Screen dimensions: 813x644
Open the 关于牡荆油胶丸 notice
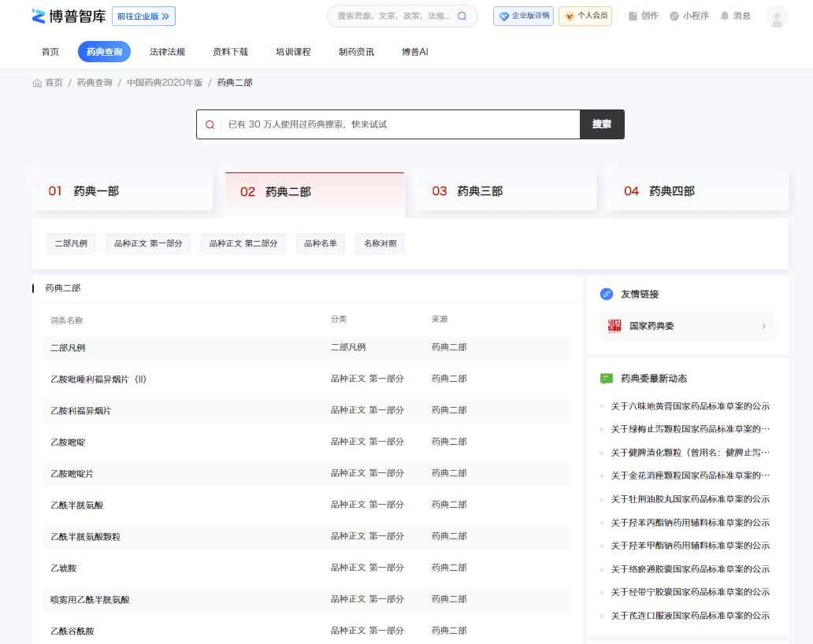[x=690, y=499]
